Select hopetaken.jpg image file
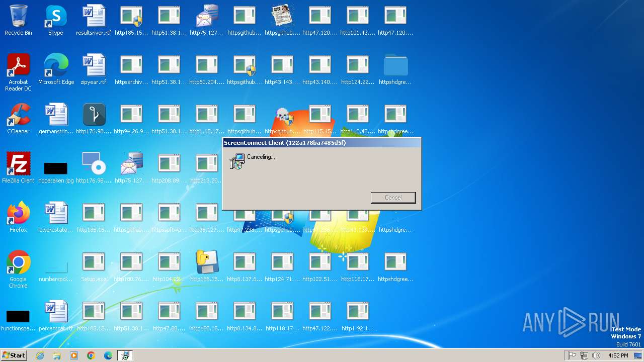644x362 pixels. tap(56, 171)
